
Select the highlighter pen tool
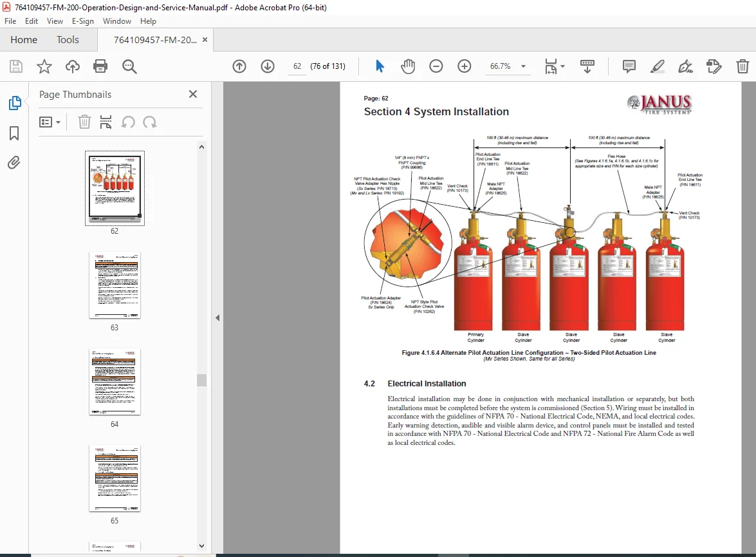(x=657, y=66)
